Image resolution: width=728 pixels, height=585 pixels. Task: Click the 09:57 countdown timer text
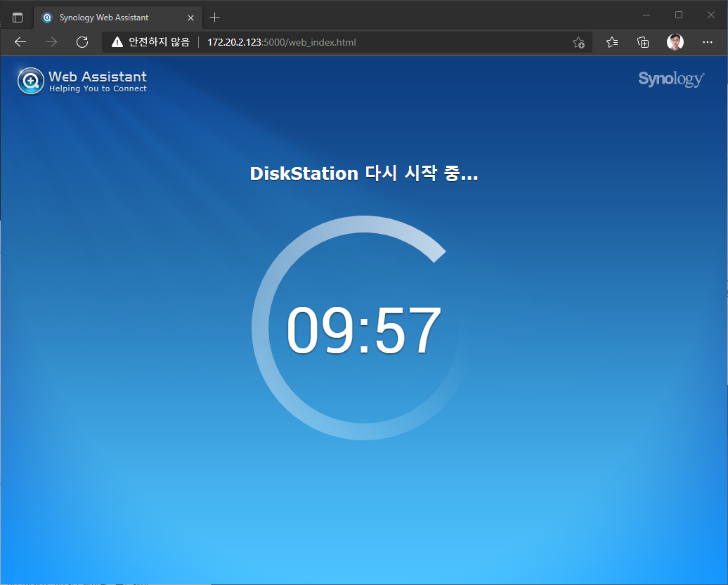tap(363, 330)
